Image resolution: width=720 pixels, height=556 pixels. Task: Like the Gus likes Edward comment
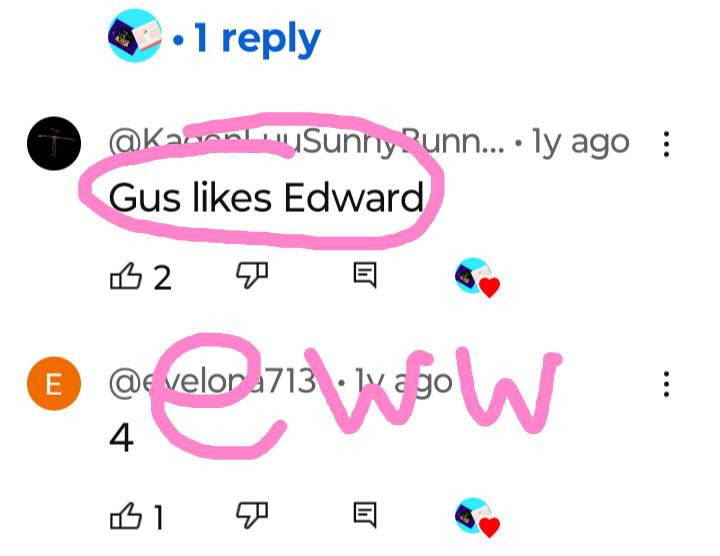[125, 276]
